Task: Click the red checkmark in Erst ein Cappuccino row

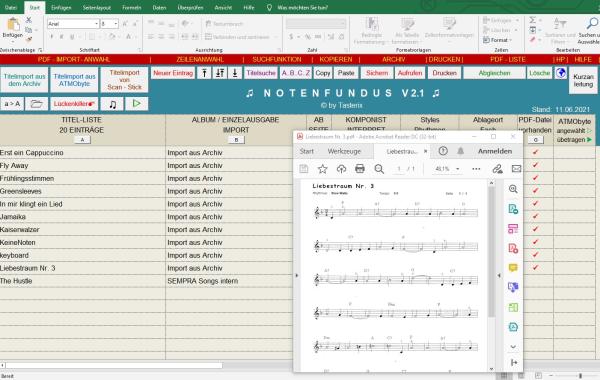Action: [535, 152]
